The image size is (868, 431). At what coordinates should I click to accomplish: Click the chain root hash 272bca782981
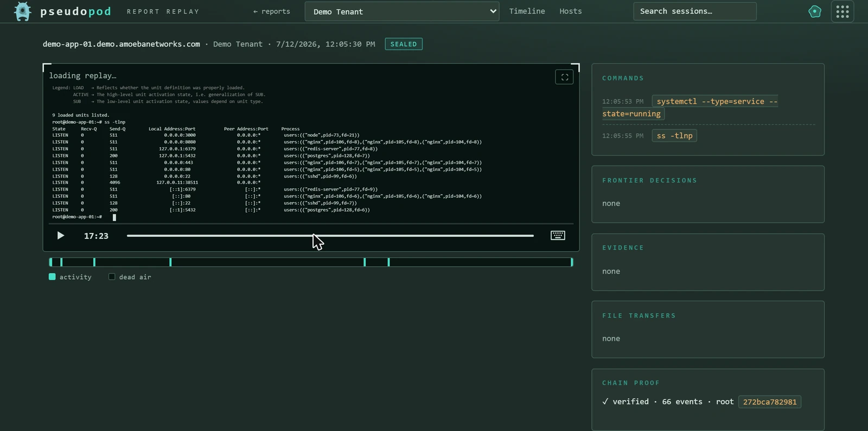pos(770,402)
